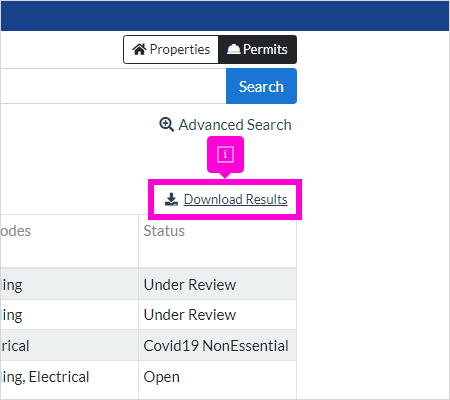Viewport: 450px width, 400px height.
Task: Click the Download Results link
Action: (235, 199)
